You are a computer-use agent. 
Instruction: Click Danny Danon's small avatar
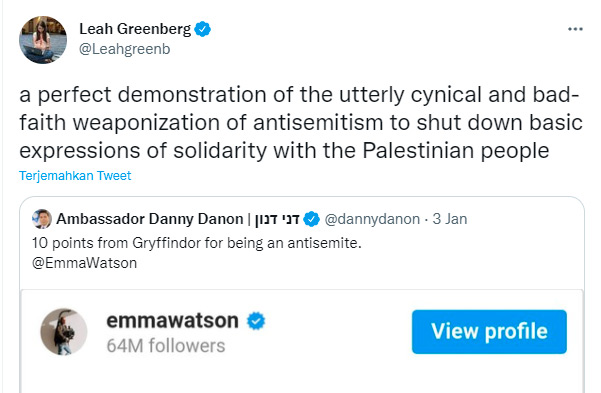(x=42, y=219)
